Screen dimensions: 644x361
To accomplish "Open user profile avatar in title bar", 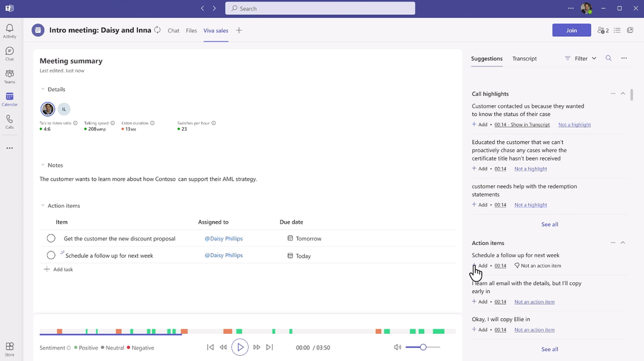I will (x=587, y=8).
